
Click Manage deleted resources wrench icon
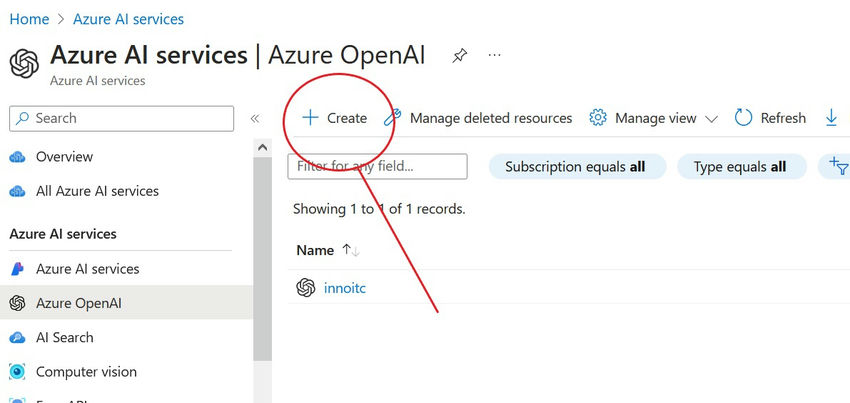tap(393, 118)
